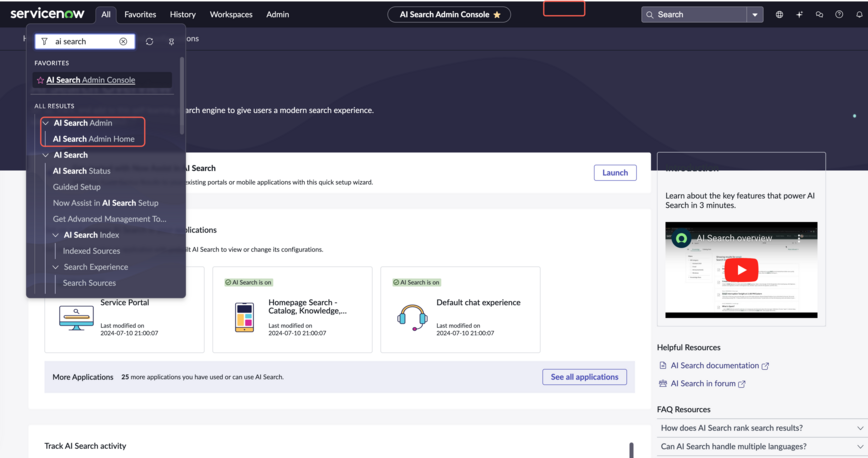Click the video channel avatar icon

point(681,238)
